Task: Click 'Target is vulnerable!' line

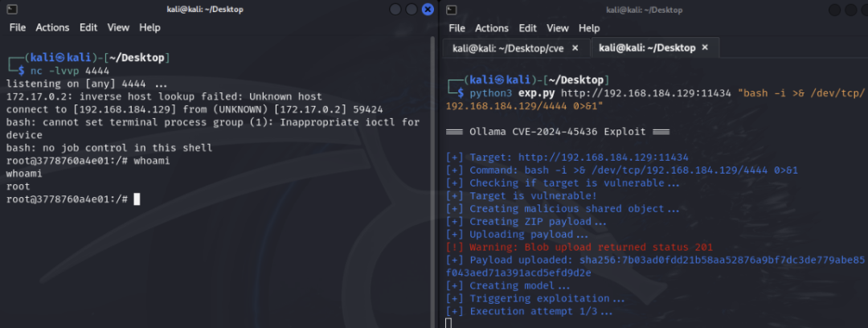Action: 522,195
